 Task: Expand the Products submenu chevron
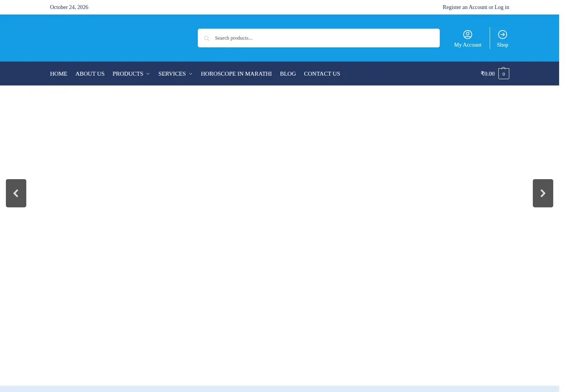[x=148, y=74]
